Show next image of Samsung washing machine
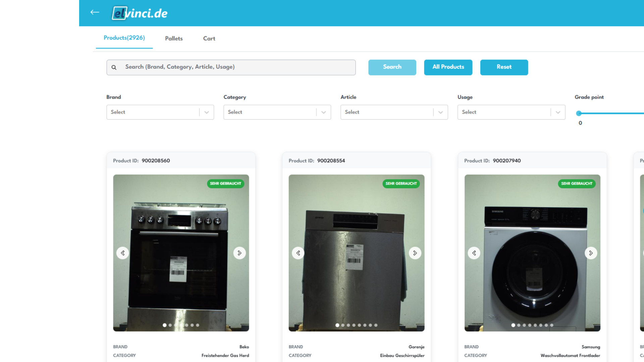644x362 pixels. click(x=591, y=253)
